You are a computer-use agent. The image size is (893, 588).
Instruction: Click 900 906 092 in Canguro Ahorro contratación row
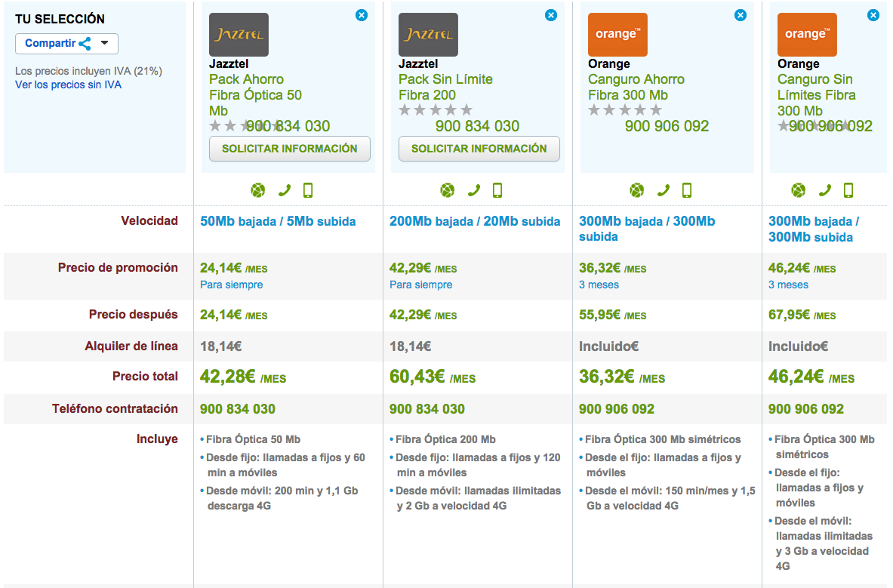tap(617, 409)
